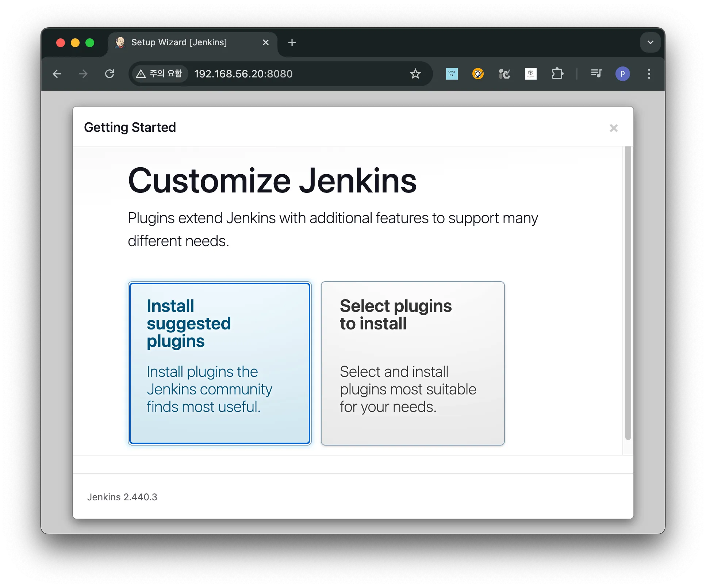Image resolution: width=706 pixels, height=588 pixels.
Task: Click the gray checkmark extension icon
Action: click(x=504, y=74)
